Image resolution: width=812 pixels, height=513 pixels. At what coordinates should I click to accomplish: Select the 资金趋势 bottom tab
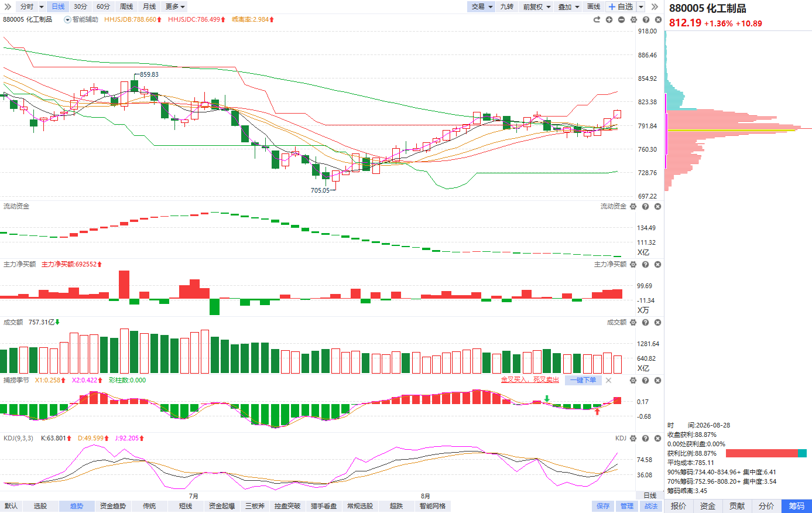pos(112,506)
